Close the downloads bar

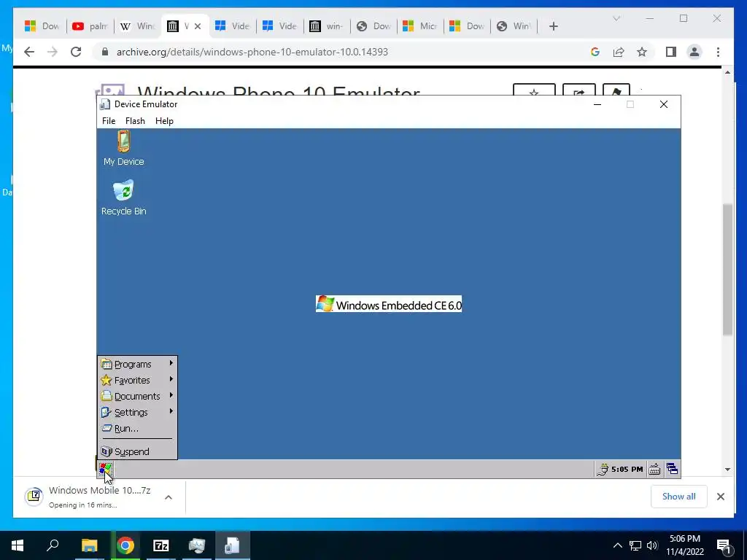[x=720, y=497]
